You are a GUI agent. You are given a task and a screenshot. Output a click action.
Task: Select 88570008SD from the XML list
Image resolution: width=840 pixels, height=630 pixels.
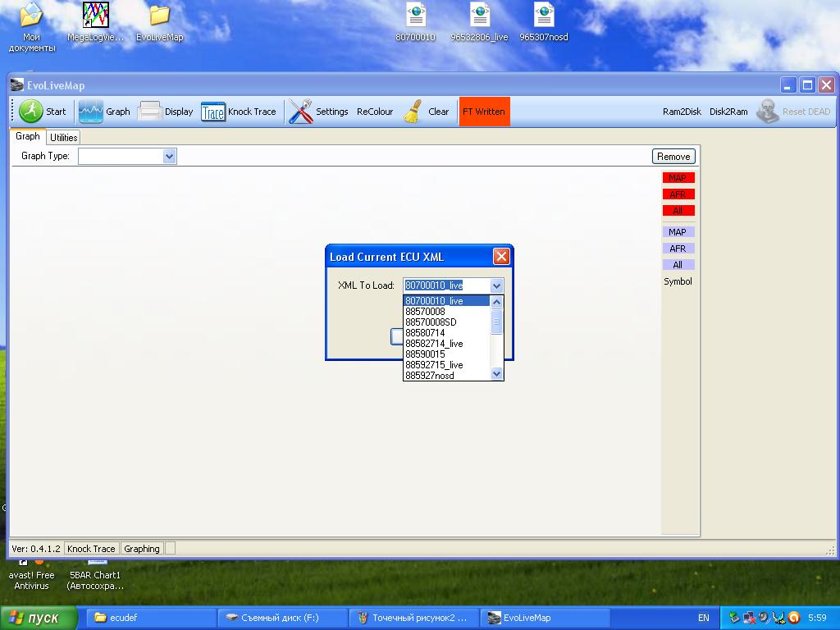[x=431, y=322]
